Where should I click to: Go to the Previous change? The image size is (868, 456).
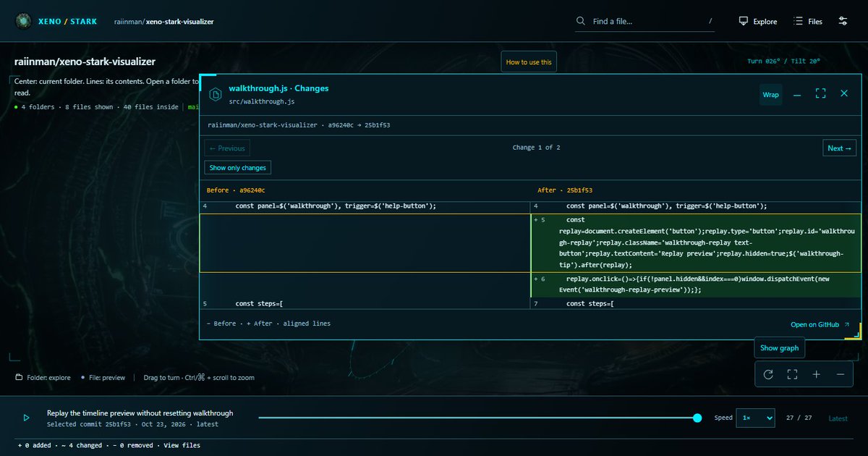pos(227,148)
